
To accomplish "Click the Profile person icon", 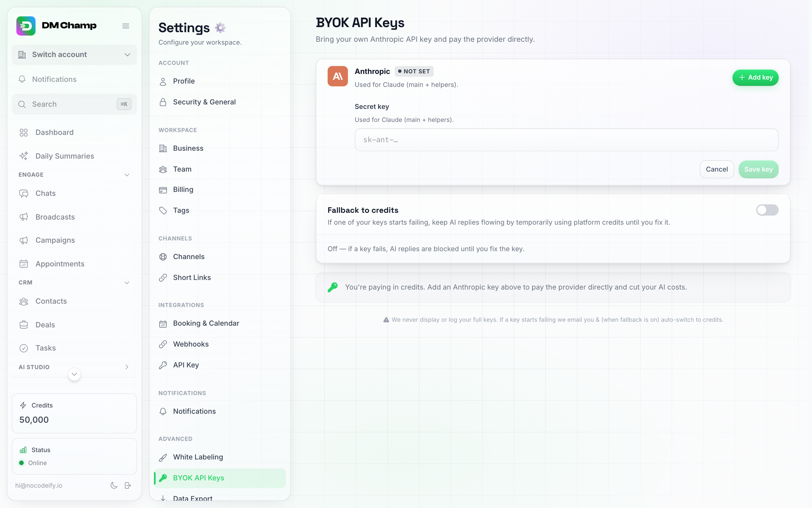I will (x=163, y=81).
